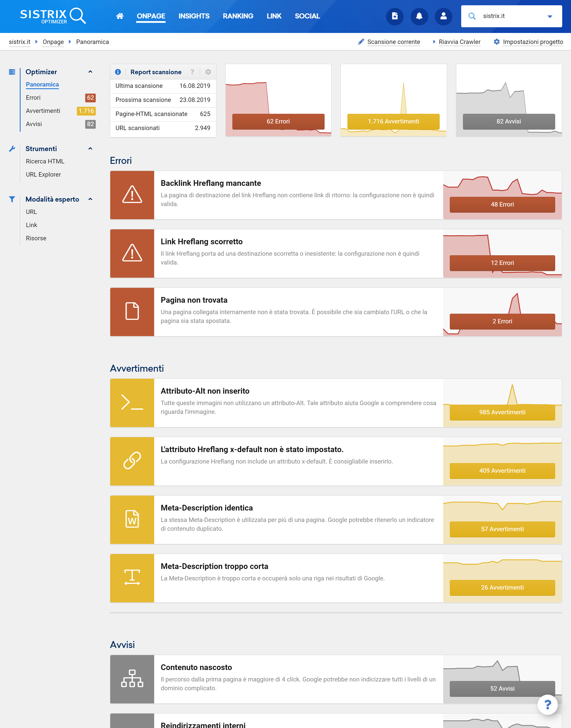Collapse the Modalità esperto section
The width and height of the screenshot is (571, 728).
coord(90,199)
